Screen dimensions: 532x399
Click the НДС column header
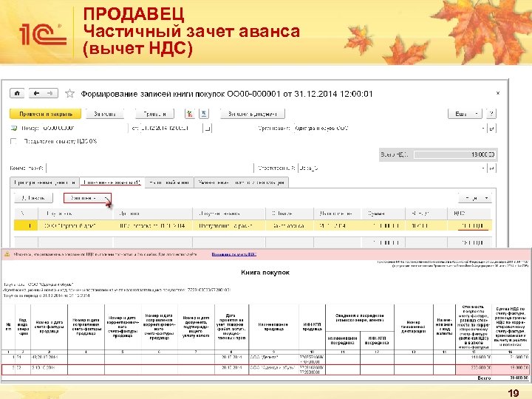469,214
